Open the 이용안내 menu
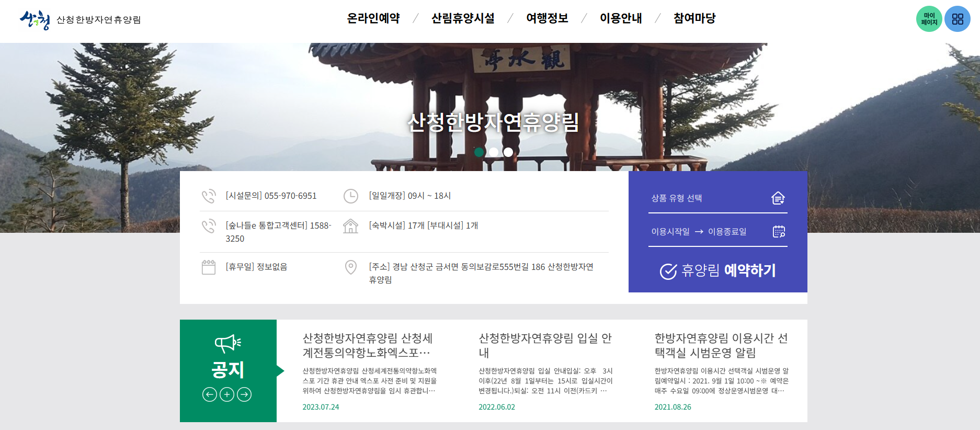 tap(621, 18)
